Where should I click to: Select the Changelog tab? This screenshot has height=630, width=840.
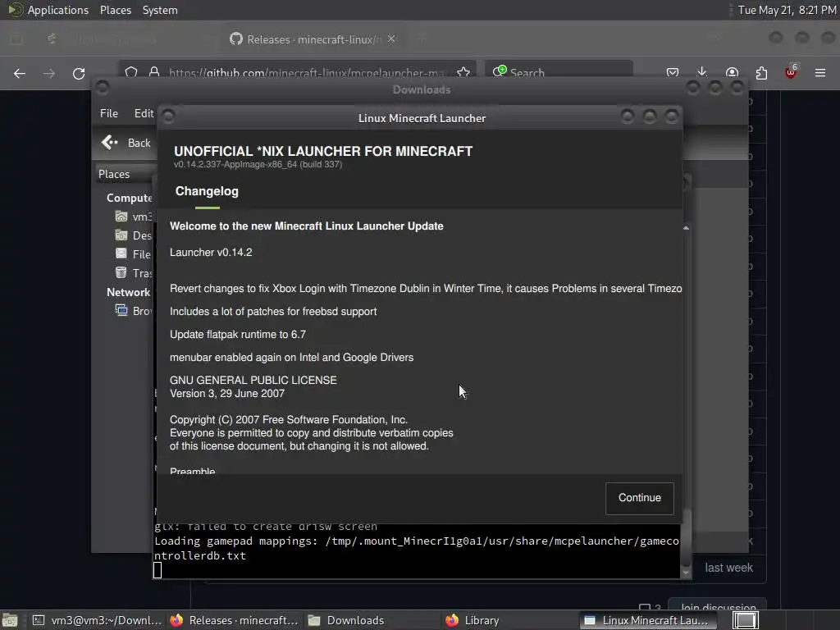pos(207,191)
